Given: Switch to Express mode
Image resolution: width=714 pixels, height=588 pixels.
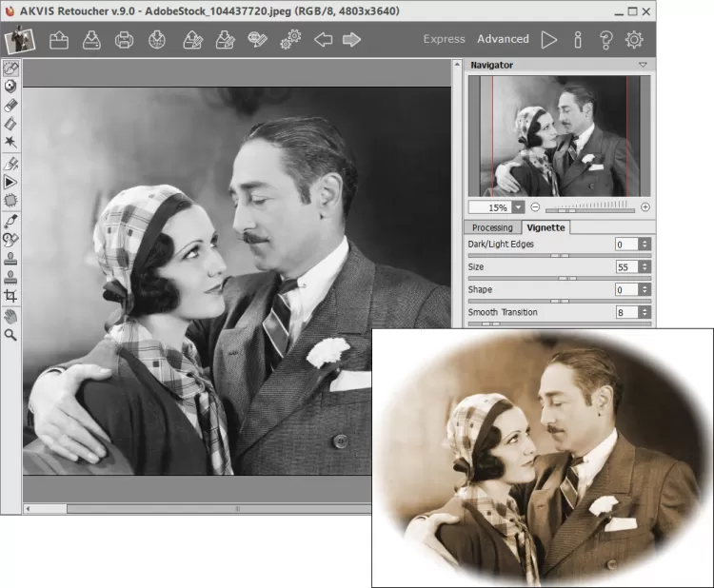Looking at the screenshot, I should [x=444, y=39].
